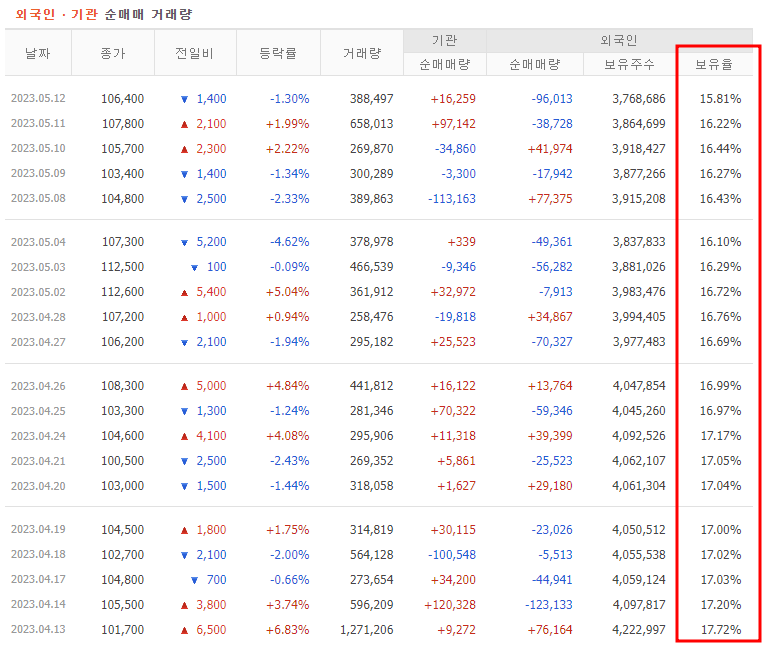Click the up arrow beside 4,100
Viewport: 767px width, 647px height.
(x=184, y=437)
